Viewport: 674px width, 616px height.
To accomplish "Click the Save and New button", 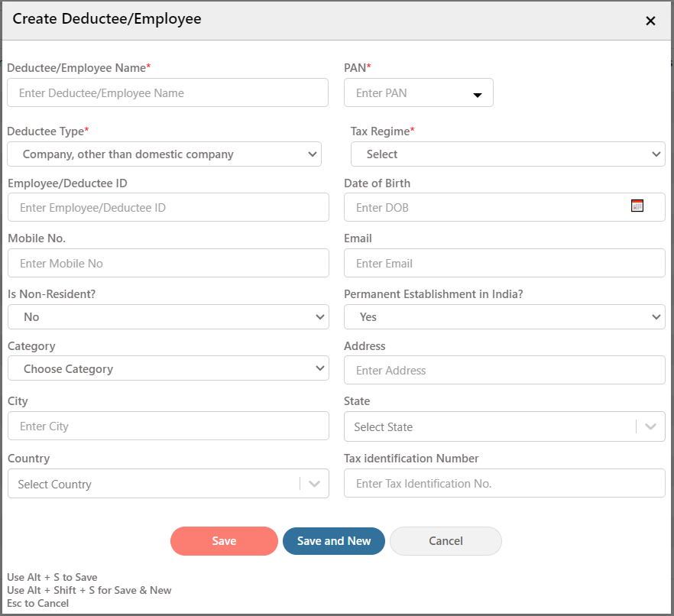I will (334, 541).
